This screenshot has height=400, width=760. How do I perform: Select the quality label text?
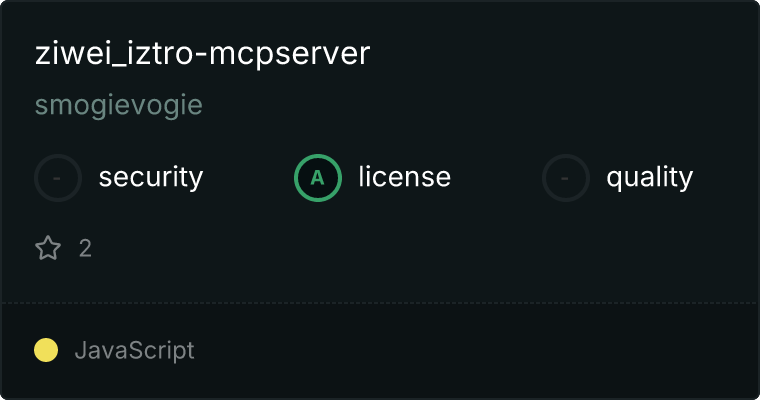(x=649, y=177)
